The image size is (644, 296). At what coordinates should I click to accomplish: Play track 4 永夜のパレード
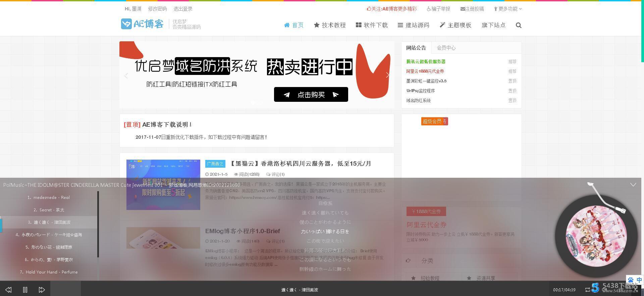49,235
